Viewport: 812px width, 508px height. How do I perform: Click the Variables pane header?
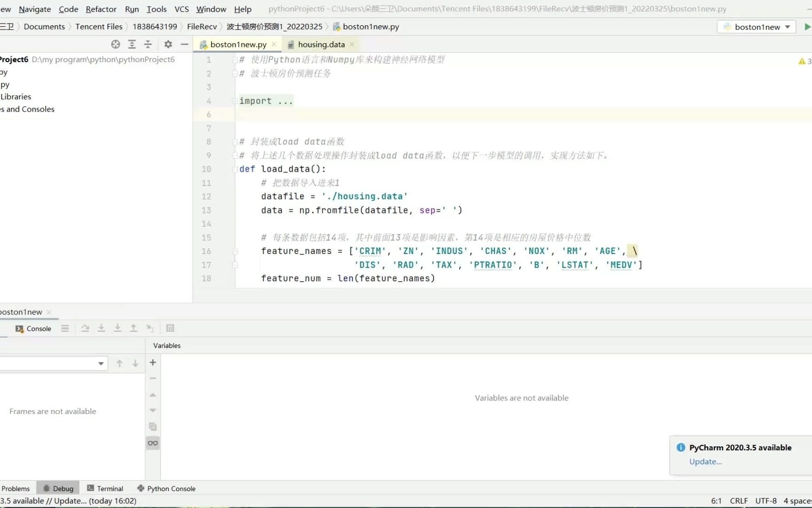click(167, 346)
